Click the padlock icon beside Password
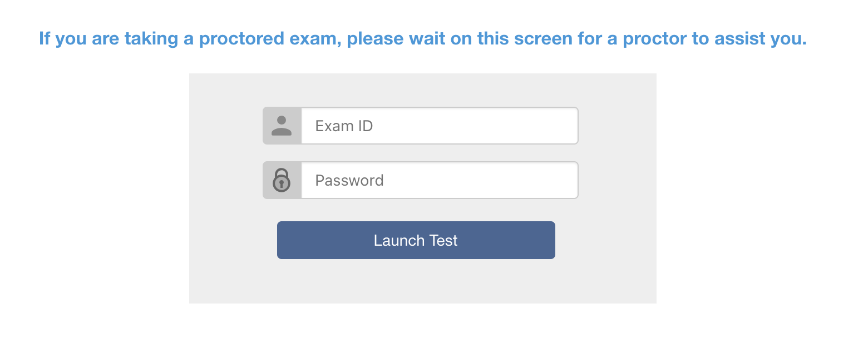The width and height of the screenshot is (868, 348). pos(282,180)
